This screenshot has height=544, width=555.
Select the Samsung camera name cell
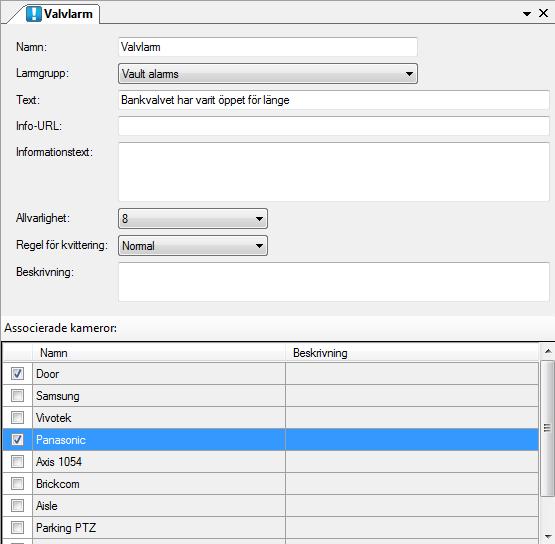pos(159,396)
